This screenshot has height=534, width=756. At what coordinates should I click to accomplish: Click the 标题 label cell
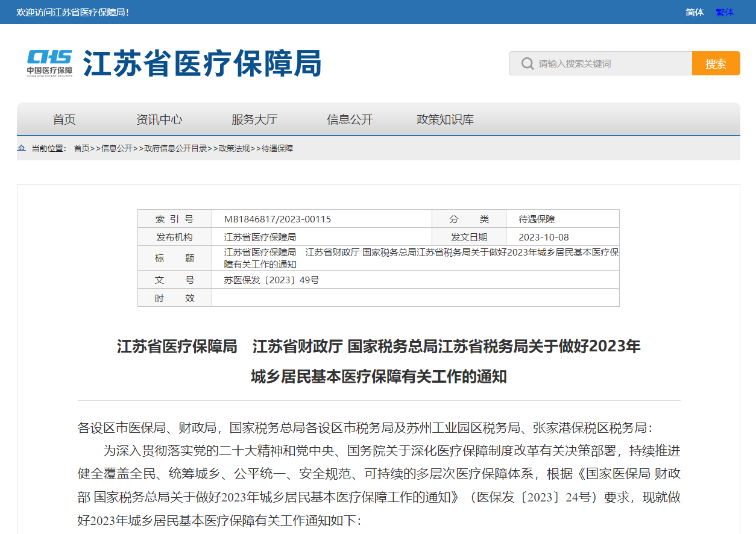tap(175, 259)
